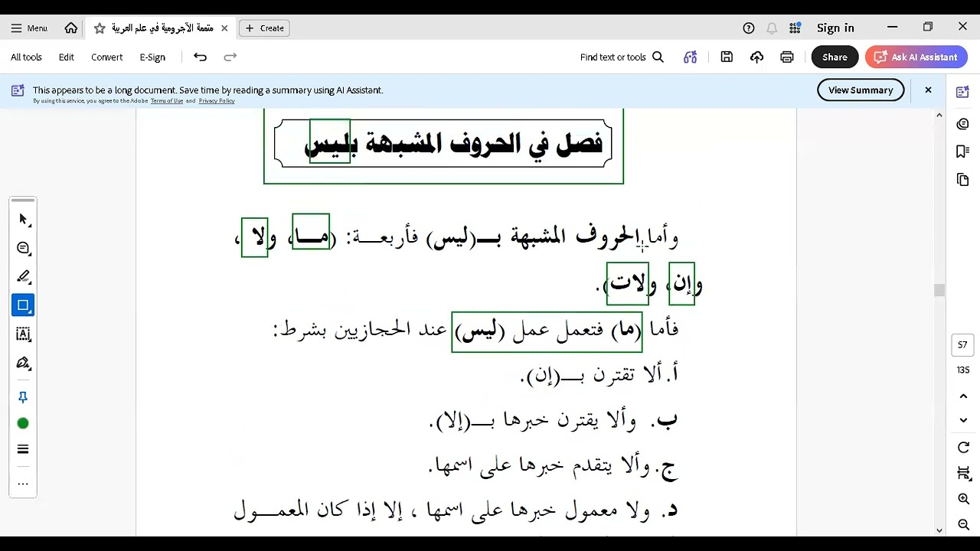Screen dimensions: 980x551
Task: Open the Edit menu
Action: tap(67, 57)
